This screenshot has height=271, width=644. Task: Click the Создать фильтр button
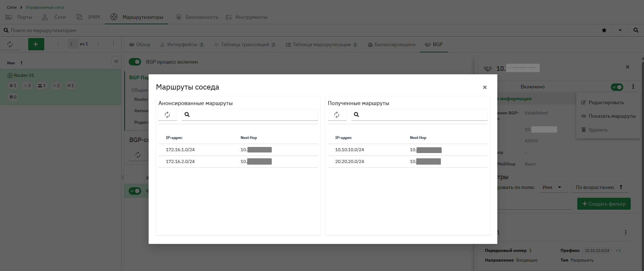pos(604,204)
